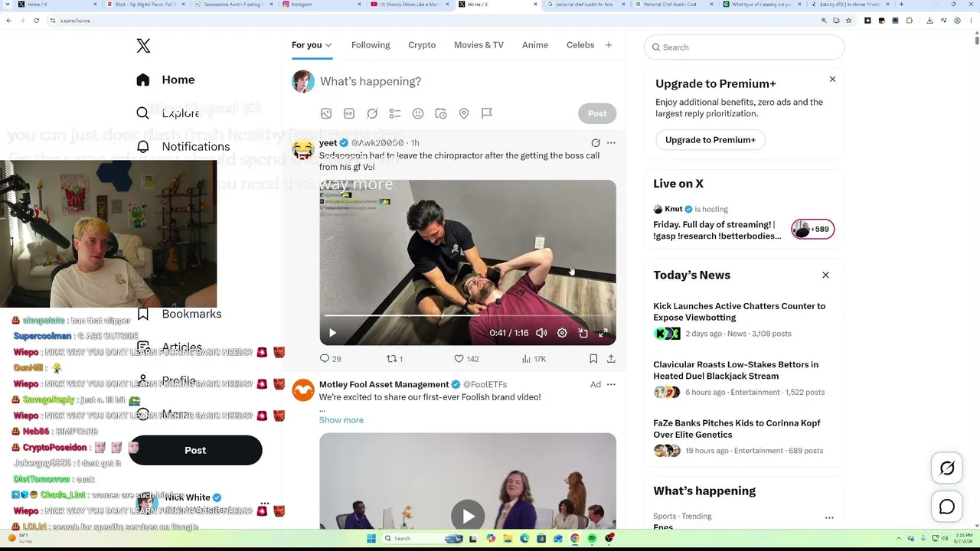Open Explore via the magnifier sidebar icon
The height and width of the screenshot is (551, 980).
(142, 113)
